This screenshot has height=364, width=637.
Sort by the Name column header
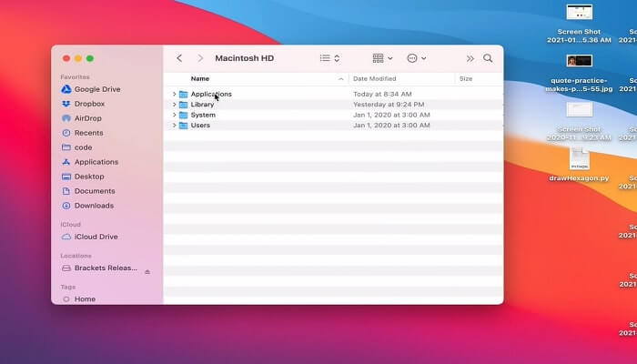199,79
